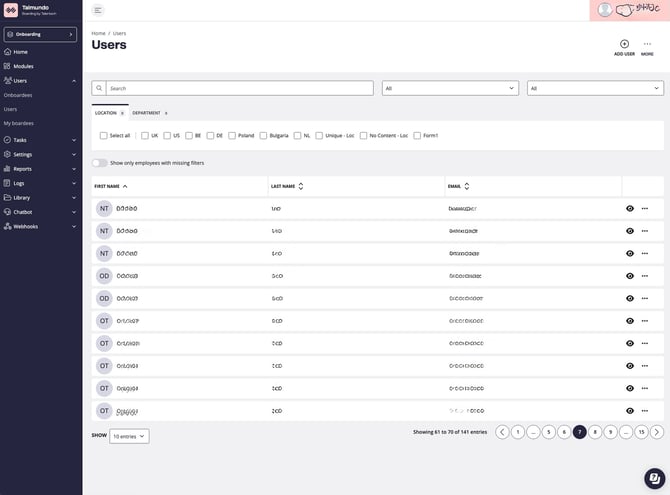
Task: Click the Add User plus icon
Action: coord(624,44)
